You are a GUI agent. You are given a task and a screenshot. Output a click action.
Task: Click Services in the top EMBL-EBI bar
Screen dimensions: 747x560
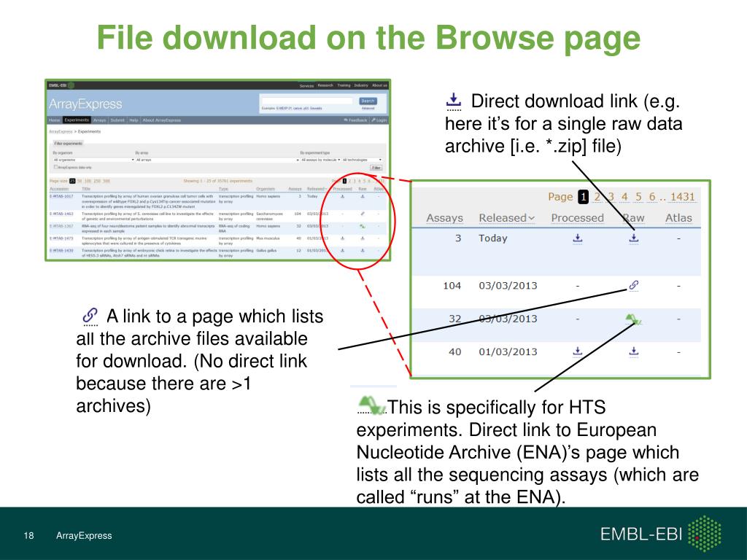[307, 86]
